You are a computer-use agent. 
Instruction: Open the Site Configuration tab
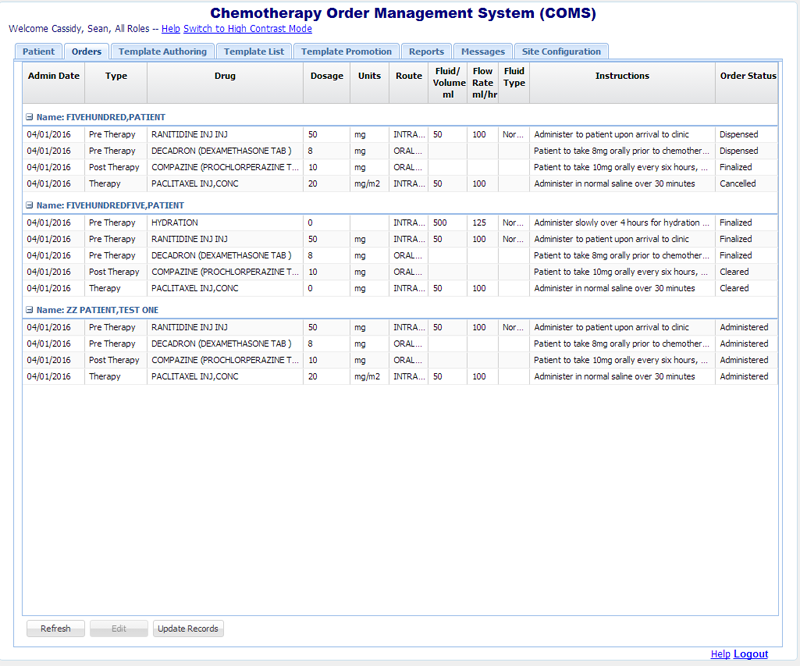pyautogui.click(x=561, y=52)
